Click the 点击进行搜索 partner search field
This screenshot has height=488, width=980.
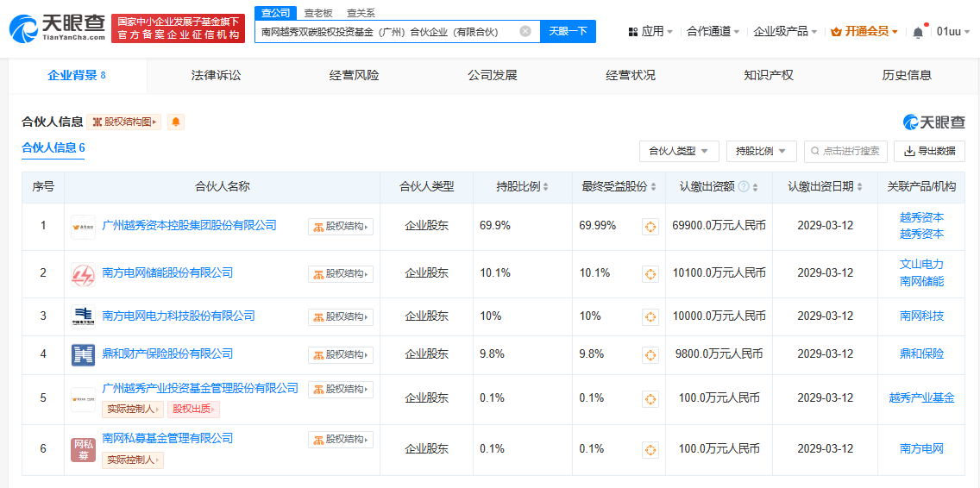[850, 151]
